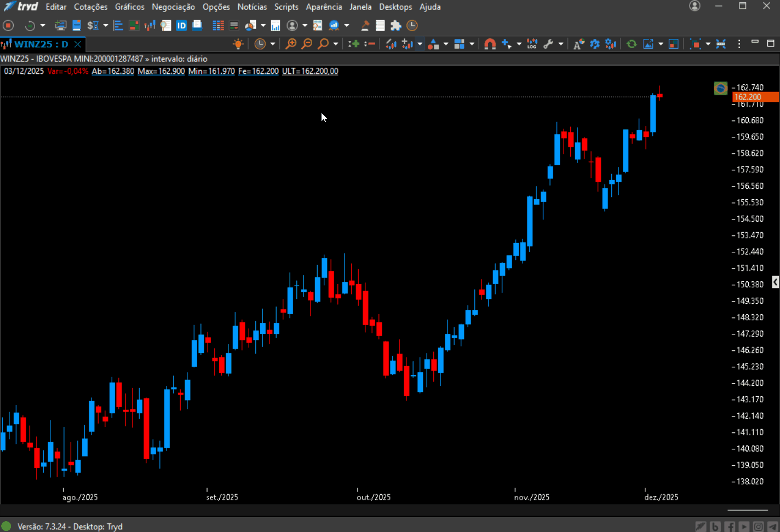This screenshot has height=532, width=780.
Task: Click the magnifier over document icon
Action: tap(165, 25)
